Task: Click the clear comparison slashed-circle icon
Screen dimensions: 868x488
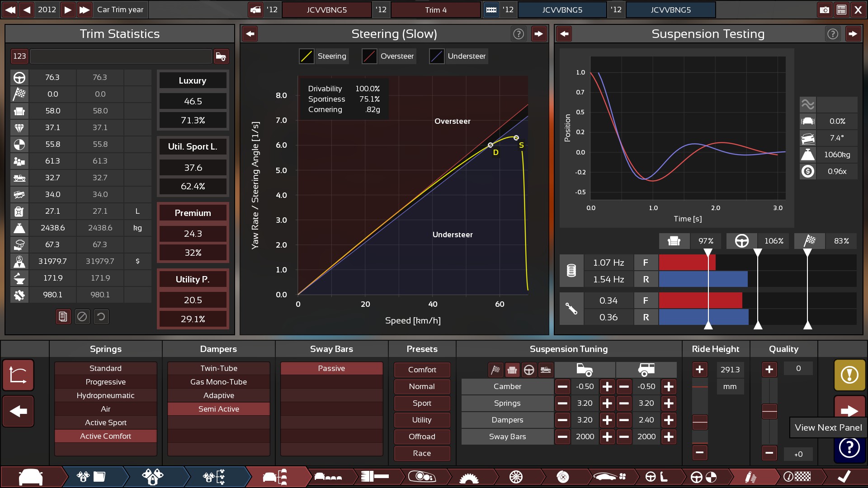Action: 82,317
